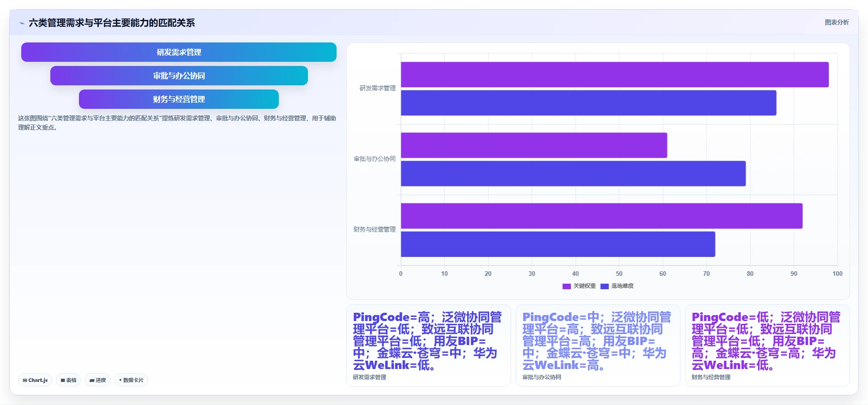Click the 审批与办公协同 y-axis label
The image size is (868, 405).
pyautogui.click(x=374, y=159)
